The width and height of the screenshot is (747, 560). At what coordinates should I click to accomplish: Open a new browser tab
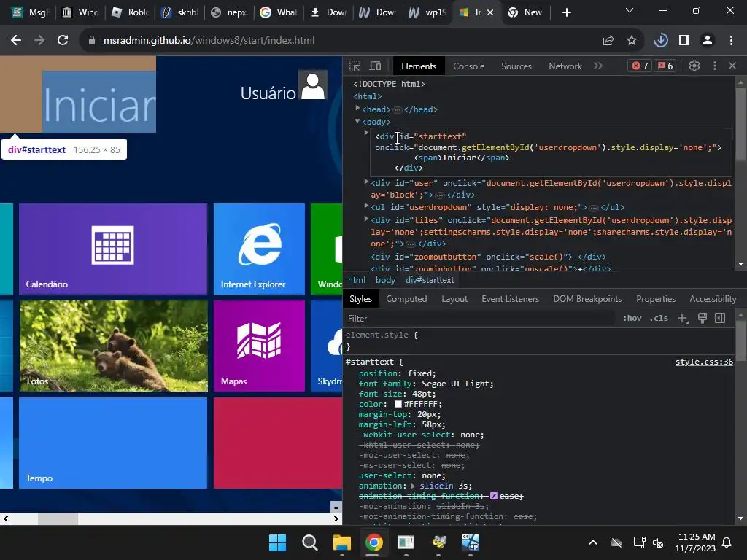[566, 12]
